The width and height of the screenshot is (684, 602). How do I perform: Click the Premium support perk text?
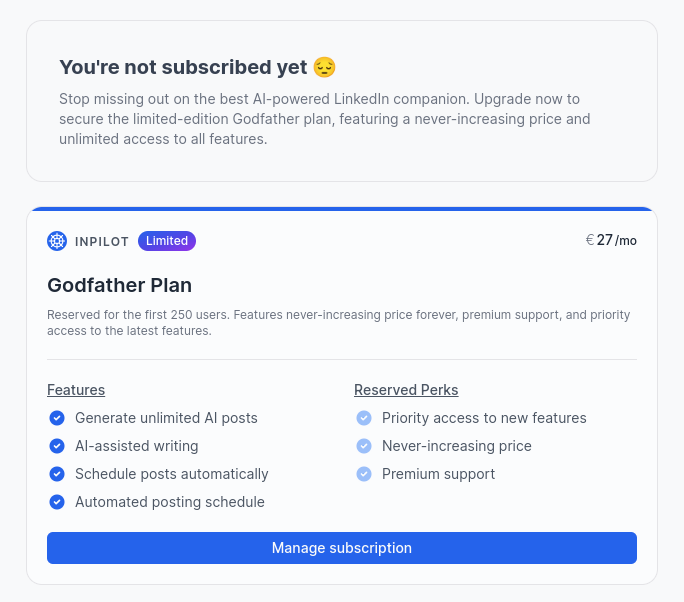coord(438,474)
